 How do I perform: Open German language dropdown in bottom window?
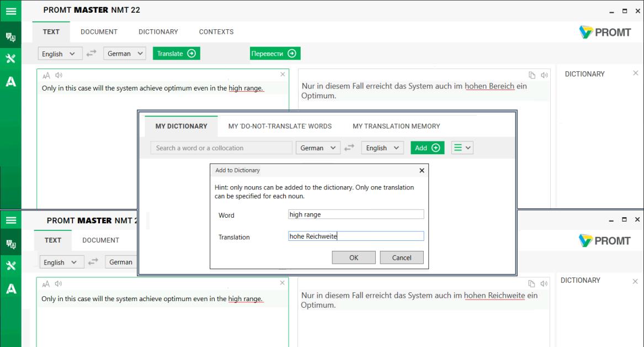coord(121,262)
